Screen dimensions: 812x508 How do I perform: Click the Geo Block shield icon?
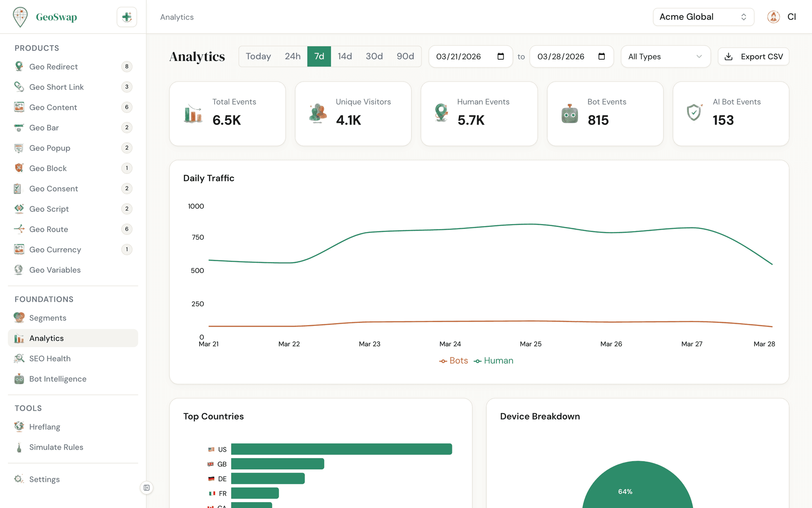[19, 168]
